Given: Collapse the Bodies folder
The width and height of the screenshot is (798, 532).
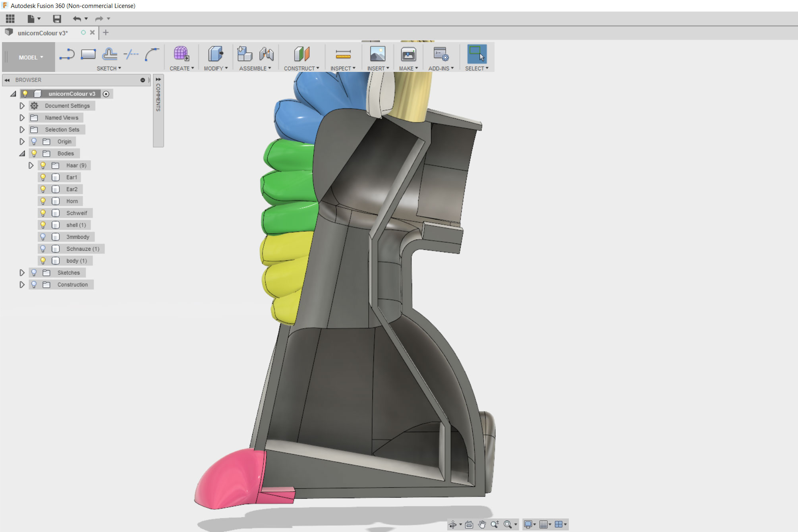Looking at the screenshot, I should [22, 153].
